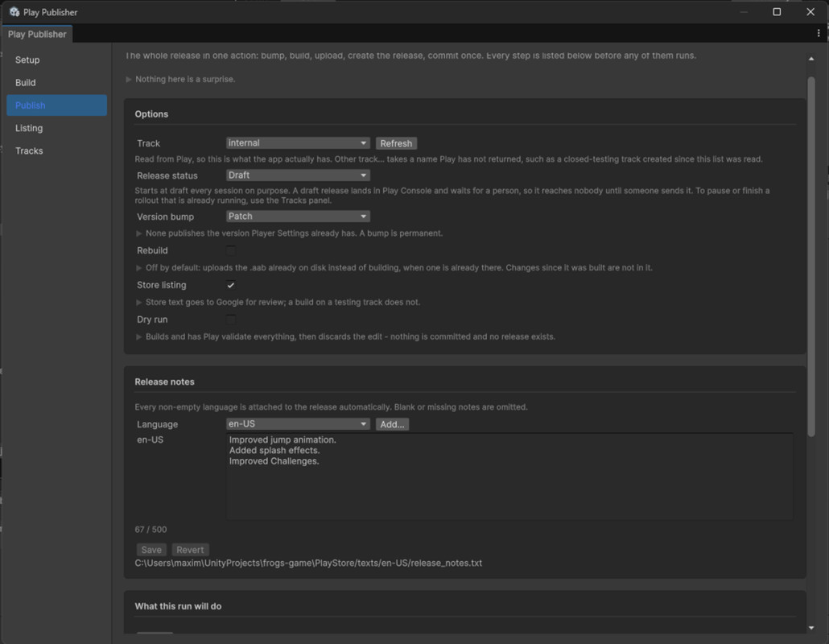Expand the 'Nothing here is a surprise' foldout
The height and width of the screenshot is (644, 829).
[129, 80]
